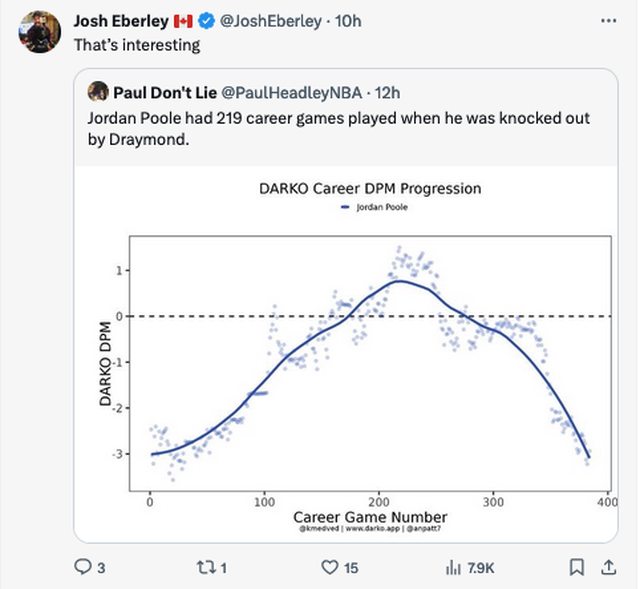Viewport: 640px width, 589px height.
Task: Open the three-dot more options menu
Action: pos(607,20)
